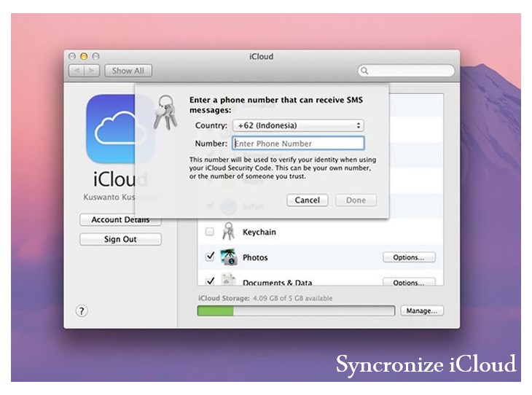532x395 pixels.
Task: Cancel the phone number dialog
Action: [x=307, y=200]
